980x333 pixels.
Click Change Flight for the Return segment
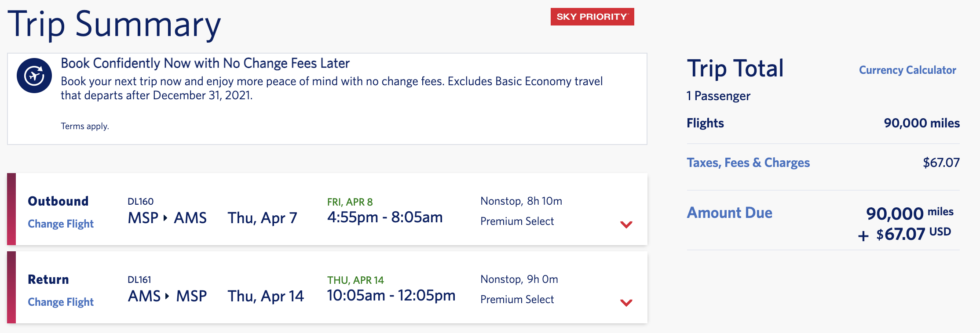coord(60,302)
